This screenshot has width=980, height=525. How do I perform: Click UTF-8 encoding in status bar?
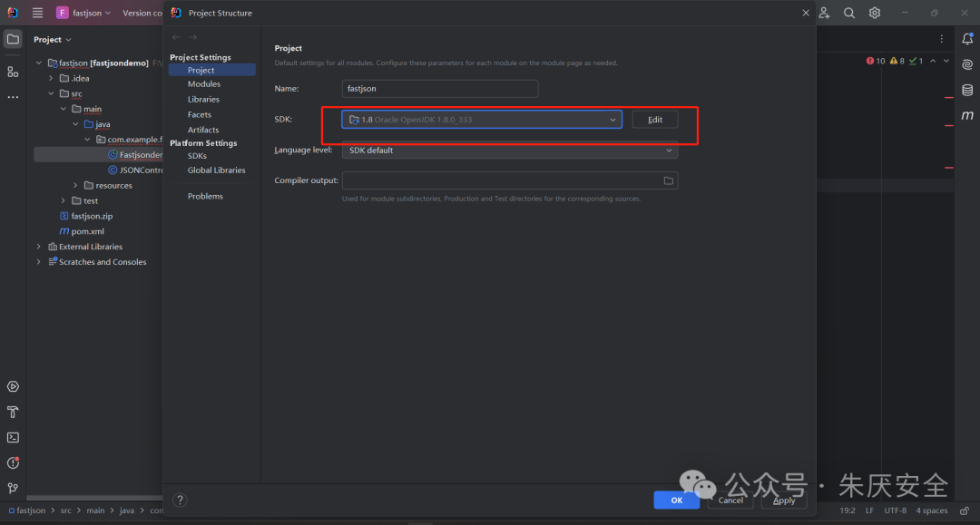pyautogui.click(x=895, y=510)
